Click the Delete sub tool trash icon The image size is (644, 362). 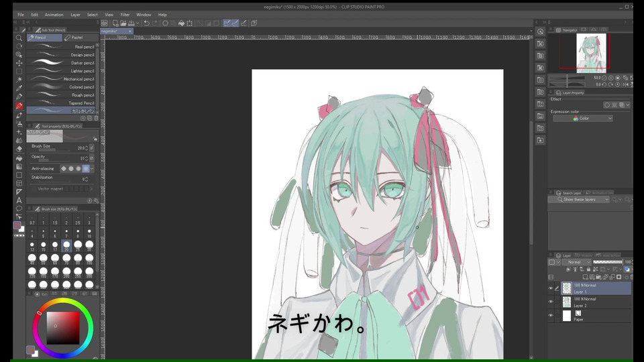coord(96,118)
